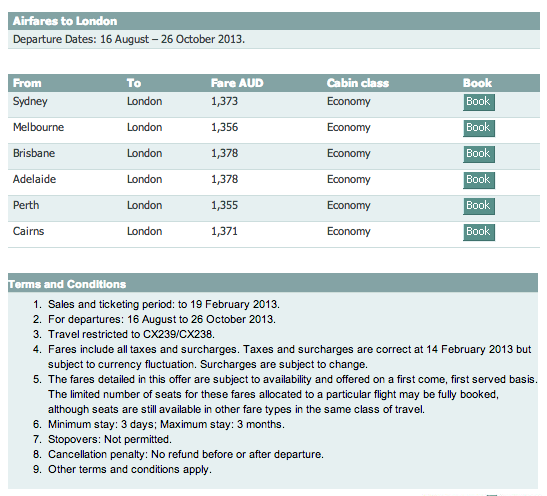547x496 pixels.
Task: Click the From column header
Action: 27,83
